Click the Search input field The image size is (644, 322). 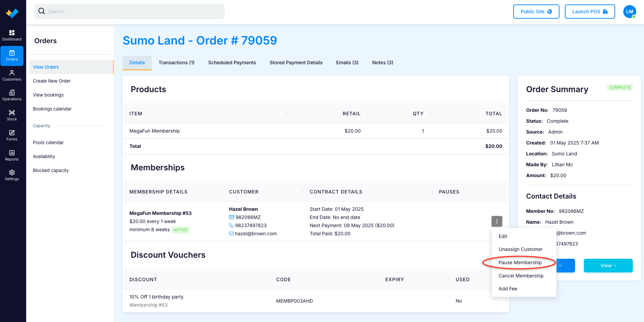point(129,12)
